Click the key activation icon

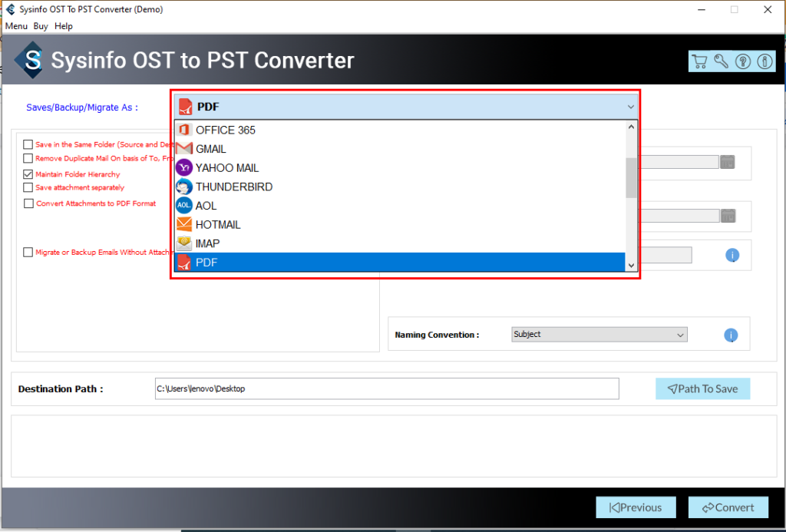coord(722,61)
